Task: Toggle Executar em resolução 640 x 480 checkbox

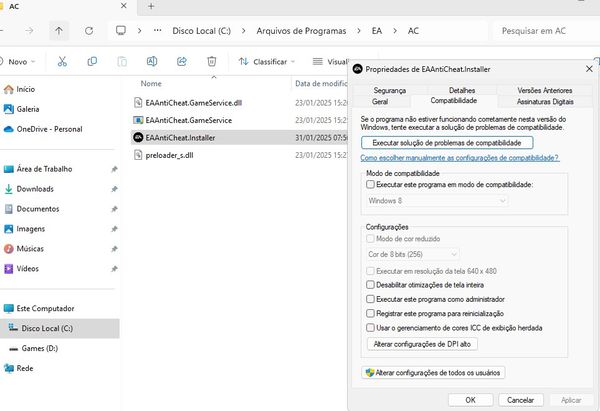Action: click(x=370, y=271)
